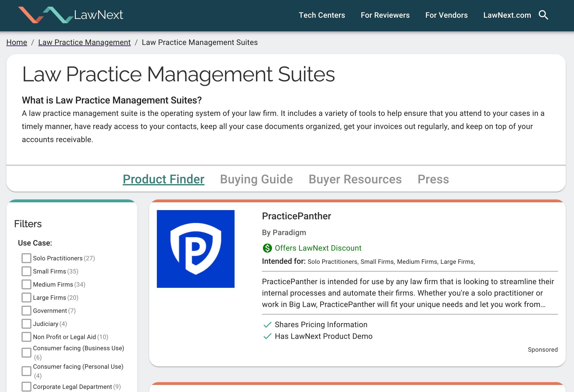This screenshot has height=392, width=574.
Task: Tick Consumer facing (Personal Use) checkbox
Action: point(26,371)
